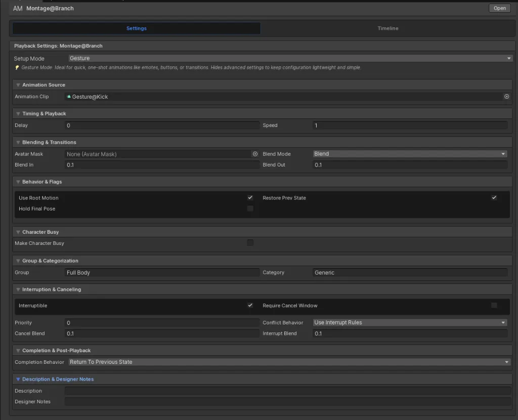Click the Description text field
Screen dimensions: 518x420
click(x=288, y=391)
